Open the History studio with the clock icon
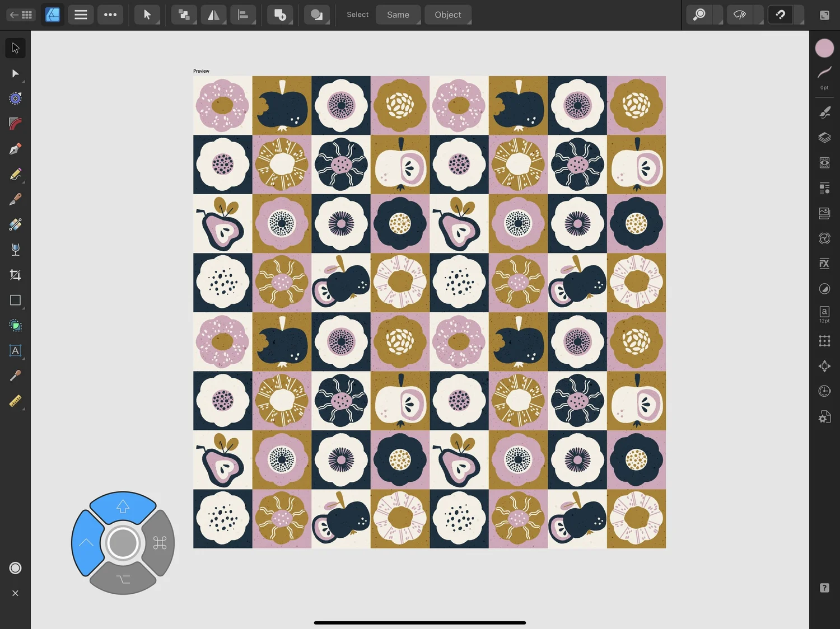 click(x=824, y=391)
